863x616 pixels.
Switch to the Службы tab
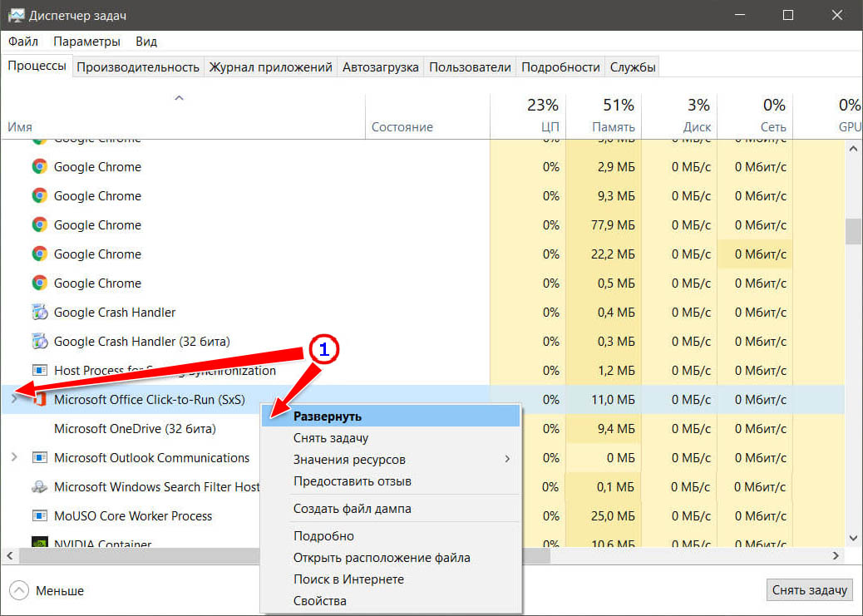point(633,67)
